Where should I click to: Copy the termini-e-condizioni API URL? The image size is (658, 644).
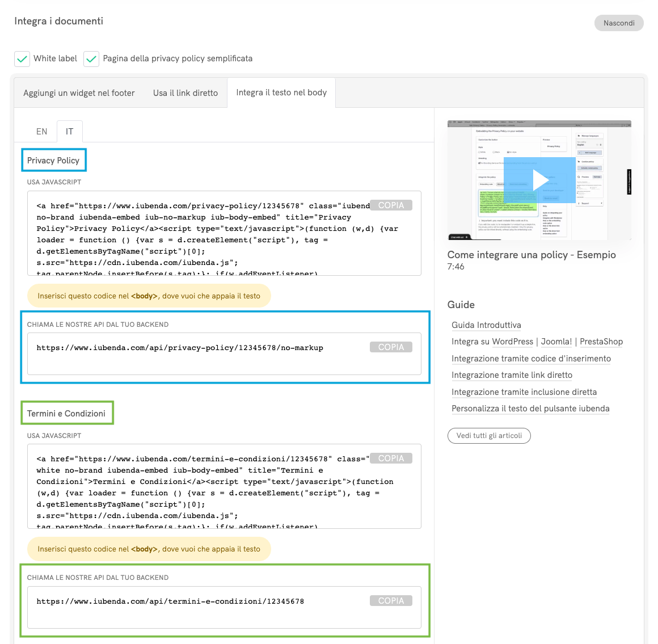pyautogui.click(x=391, y=601)
